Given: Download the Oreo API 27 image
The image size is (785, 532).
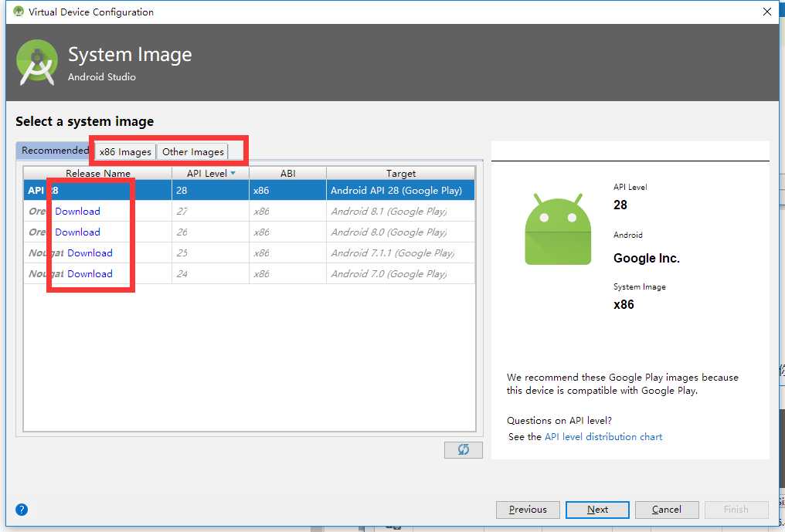Looking at the screenshot, I should [77, 212].
